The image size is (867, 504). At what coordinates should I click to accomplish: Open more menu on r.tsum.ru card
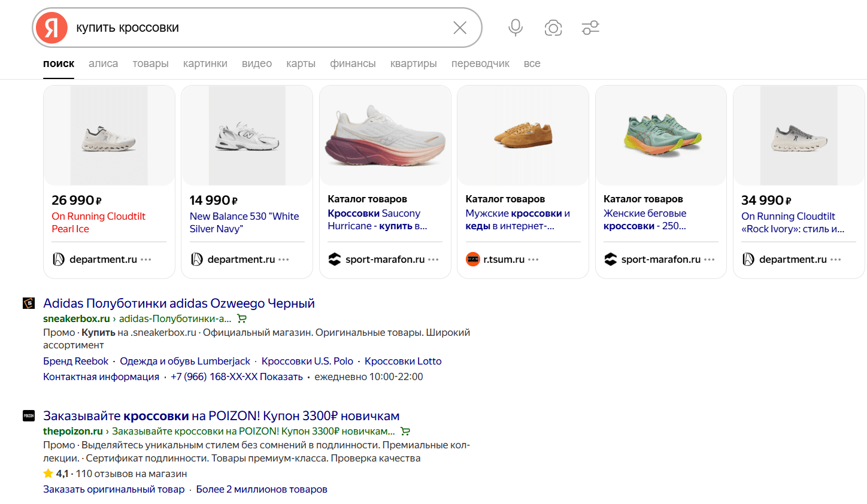(x=533, y=259)
